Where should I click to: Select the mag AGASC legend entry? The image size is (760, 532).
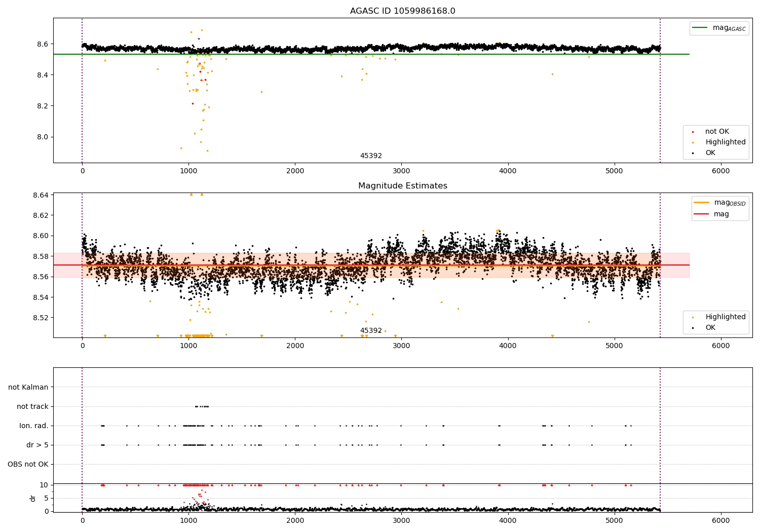[x=719, y=28]
